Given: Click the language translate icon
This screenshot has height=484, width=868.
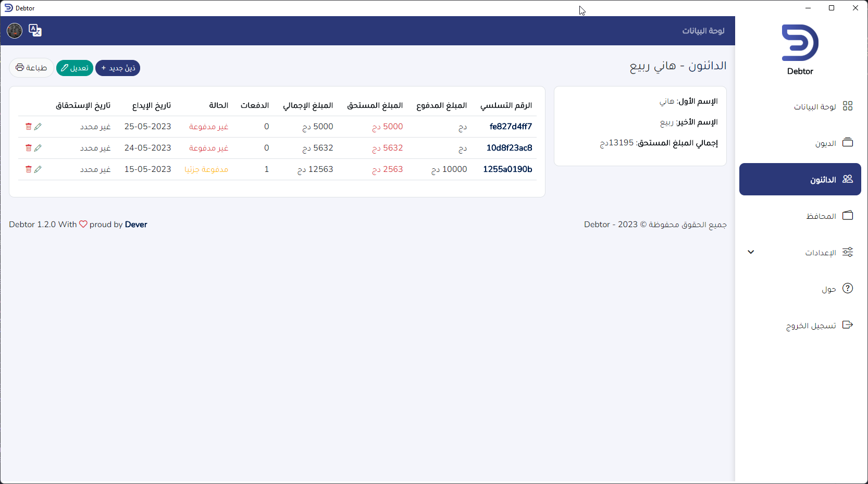Looking at the screenshot, I should [x=35, y=31].
